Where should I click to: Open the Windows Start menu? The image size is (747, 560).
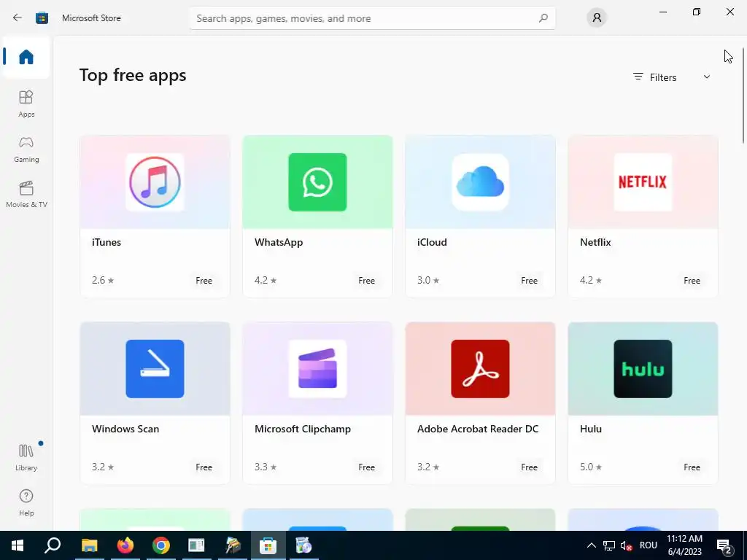pyautogui.click(x=18, y=545)
